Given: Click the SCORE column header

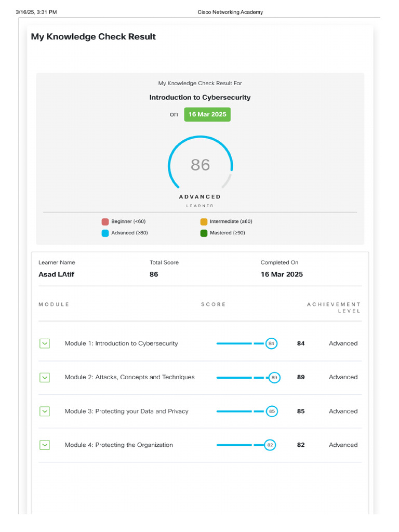Looking at the screenshot, I should click(214, 304).
